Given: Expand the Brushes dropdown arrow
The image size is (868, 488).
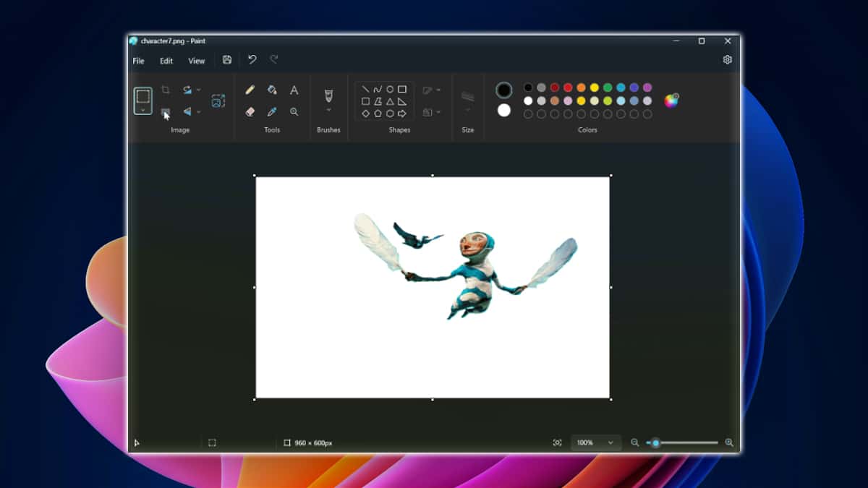Looking at the screenshot, I should [328, 111].
